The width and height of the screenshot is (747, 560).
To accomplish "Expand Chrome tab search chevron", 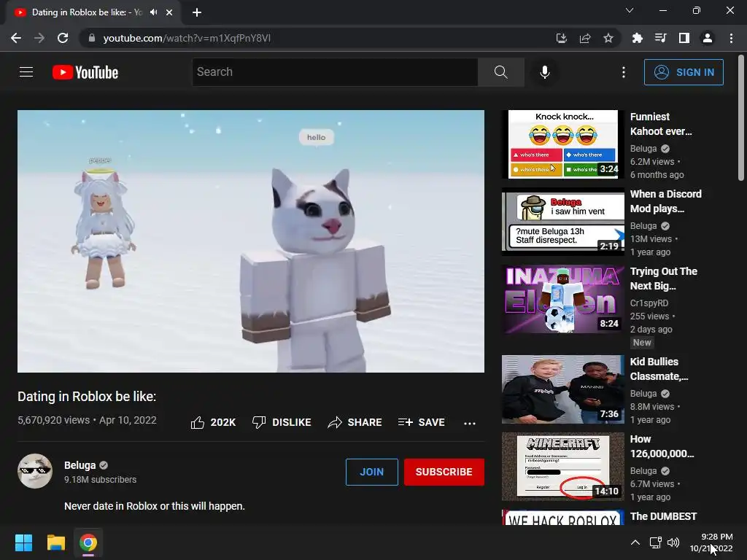I will (630, 10).
